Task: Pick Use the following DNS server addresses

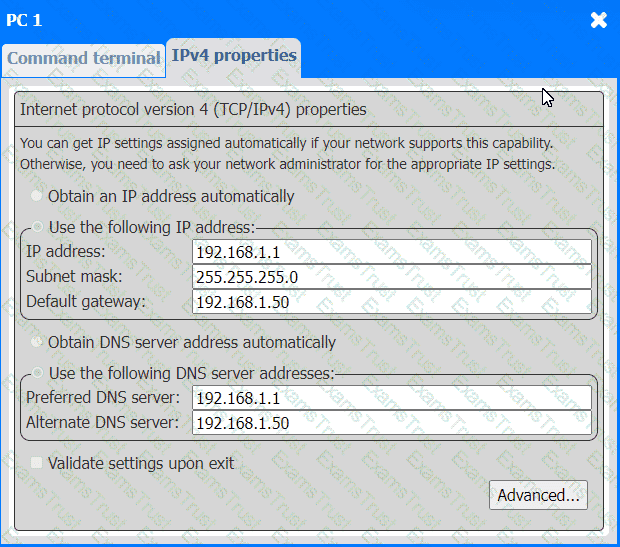Action: pyautogui.click(x=38, y=373)
